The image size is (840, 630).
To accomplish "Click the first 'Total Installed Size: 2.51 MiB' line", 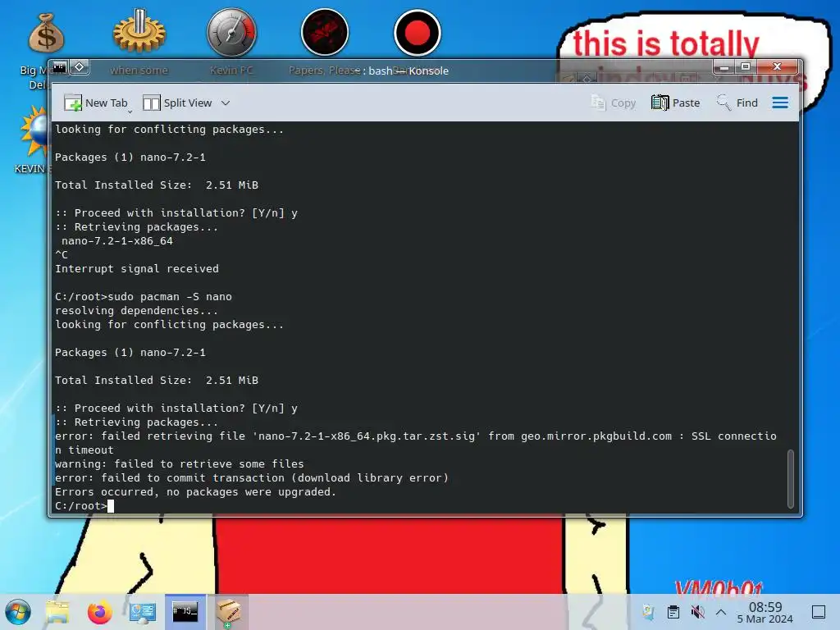I will (157, 185).
